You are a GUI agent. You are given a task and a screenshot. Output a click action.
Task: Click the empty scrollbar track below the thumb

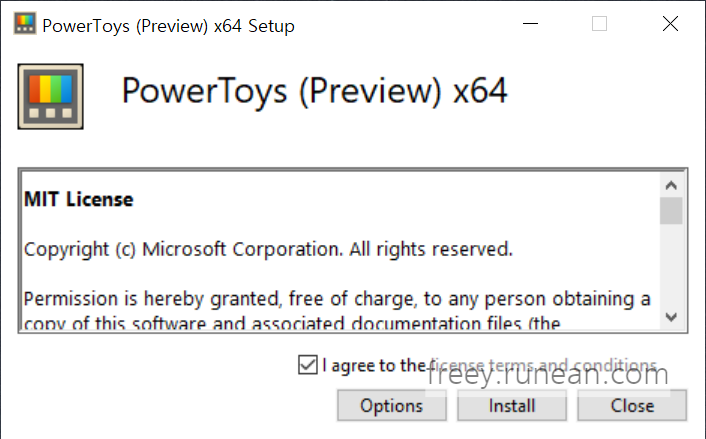[671, 265]
